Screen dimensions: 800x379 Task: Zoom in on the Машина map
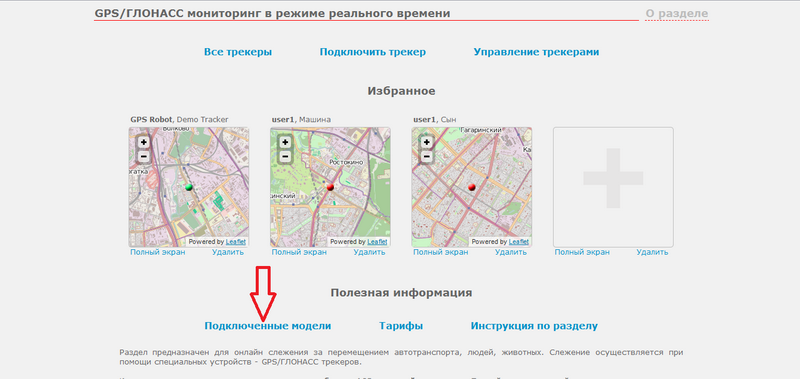point(285,142)
